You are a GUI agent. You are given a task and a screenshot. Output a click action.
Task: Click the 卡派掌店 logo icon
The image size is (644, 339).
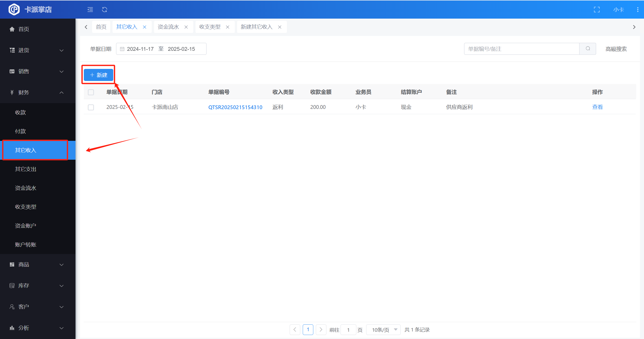14,10
